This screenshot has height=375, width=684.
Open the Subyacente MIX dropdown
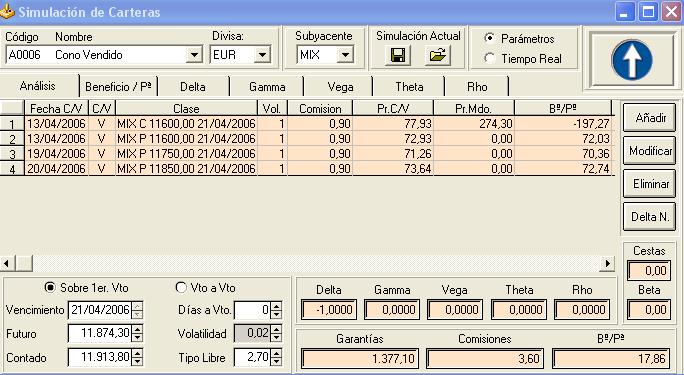(x=345, y=55)
